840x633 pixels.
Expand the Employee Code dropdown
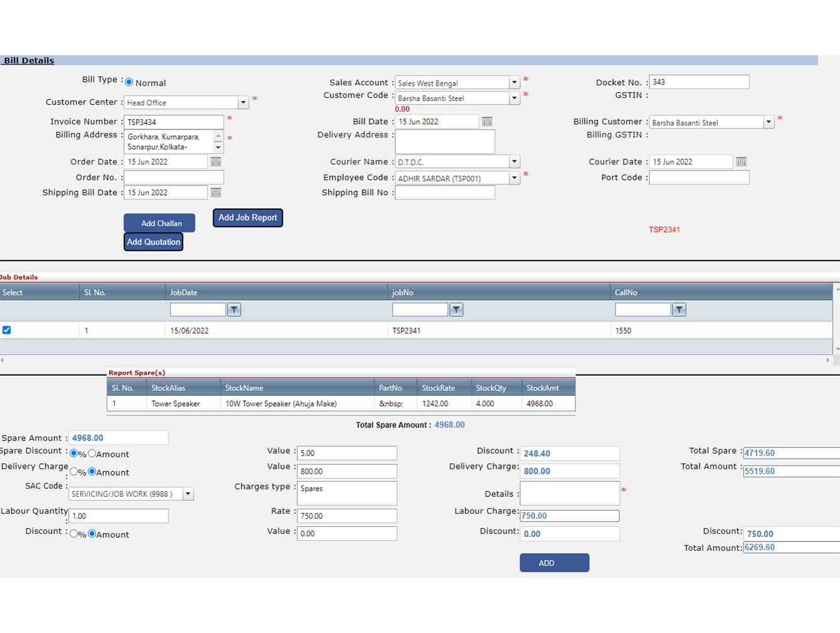click(514, 178)
